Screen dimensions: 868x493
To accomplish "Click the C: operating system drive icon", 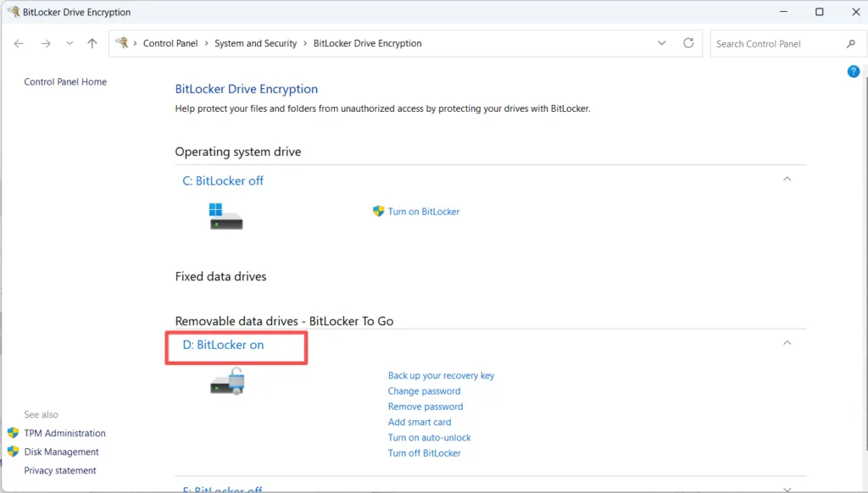I will point(225,217).
